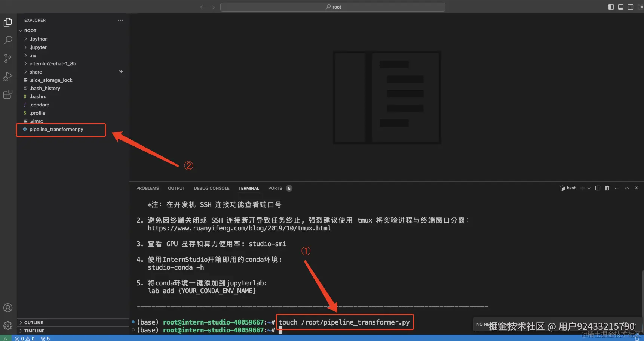The width and height of the screenshot is (644, 341).
Task: Kill the terminal with the trash icon
Action: click(x=607, y=188)
